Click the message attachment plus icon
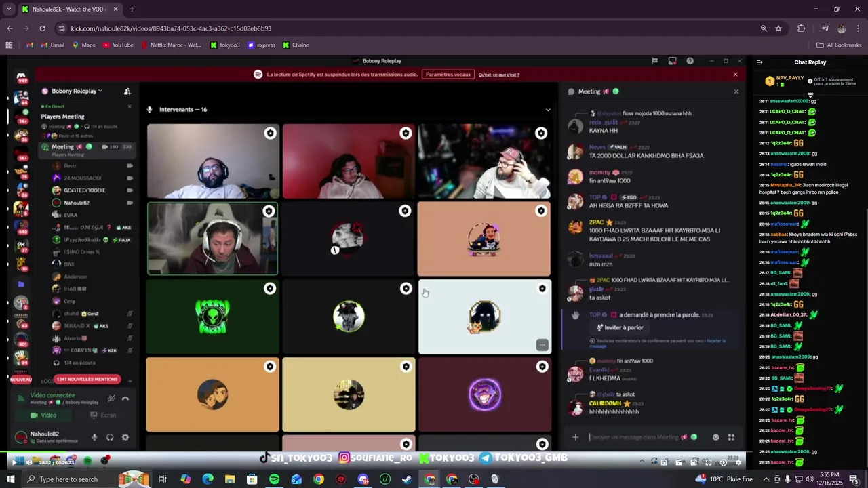 tap(575, 437)
